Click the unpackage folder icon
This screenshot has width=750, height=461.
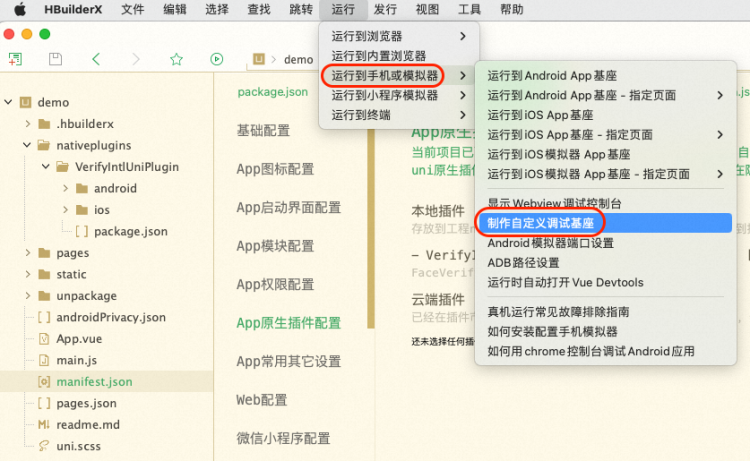click(44, 296)
